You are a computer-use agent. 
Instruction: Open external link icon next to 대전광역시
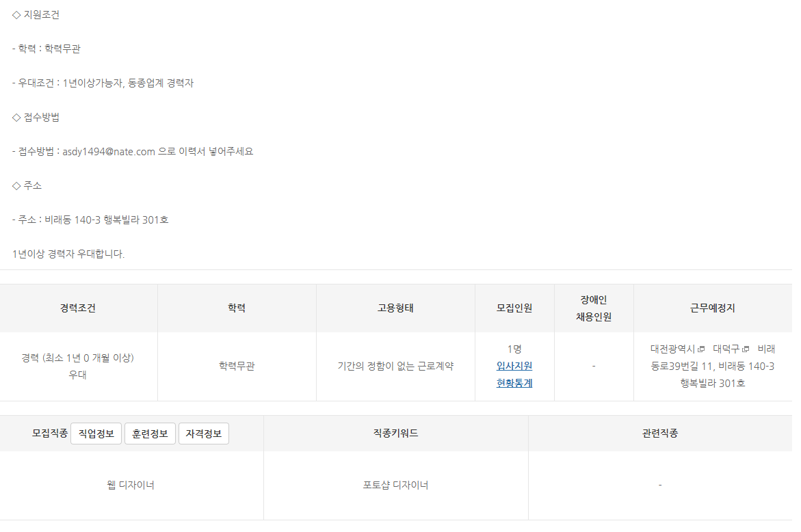pos(701,349)
